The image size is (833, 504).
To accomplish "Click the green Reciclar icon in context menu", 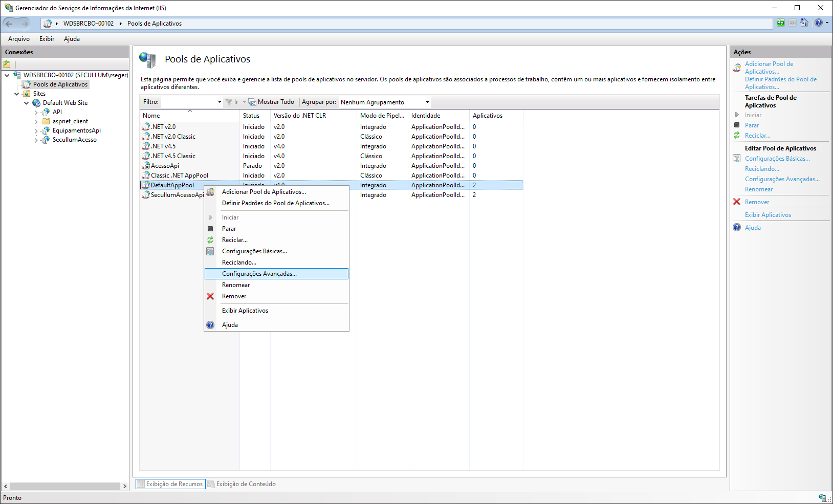I will coord(210,240).
